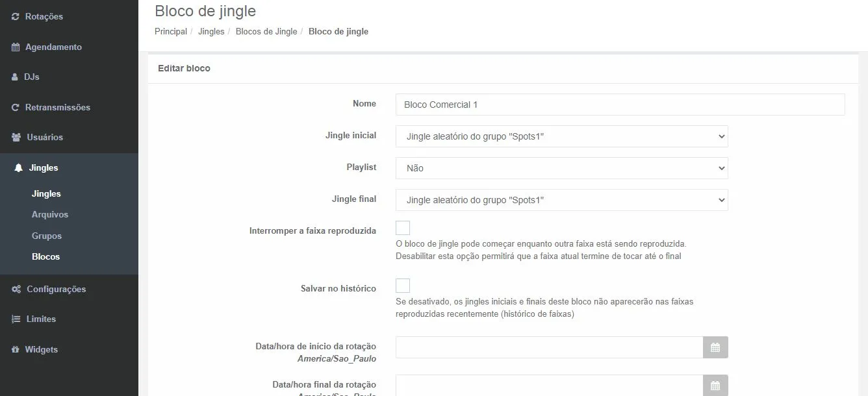The image size is (868, 396).
Task: Toggle the rotation end date calendar picker
Action: pyautogui.click(x=715, y=385)
